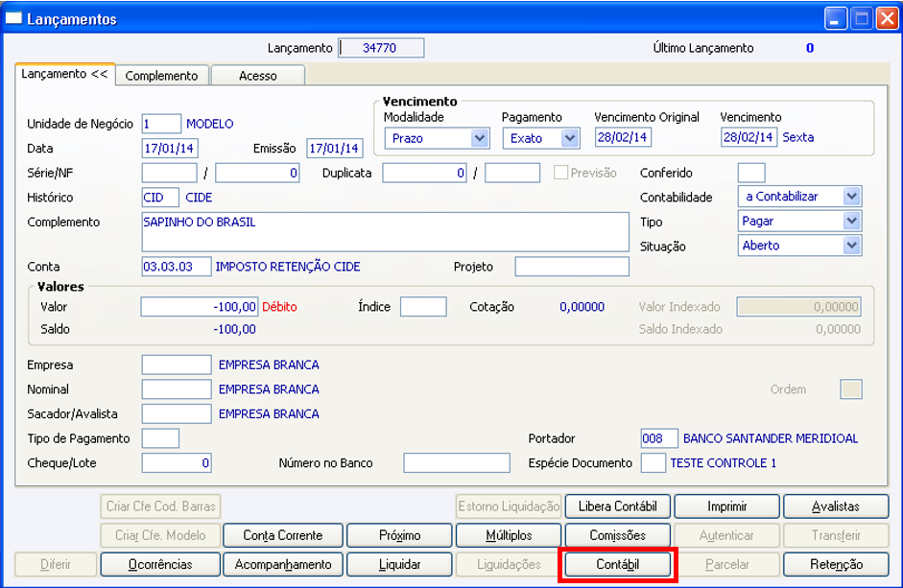
Task: Click the Índice field
Action: pyautogui.click(x=423, y=307)
